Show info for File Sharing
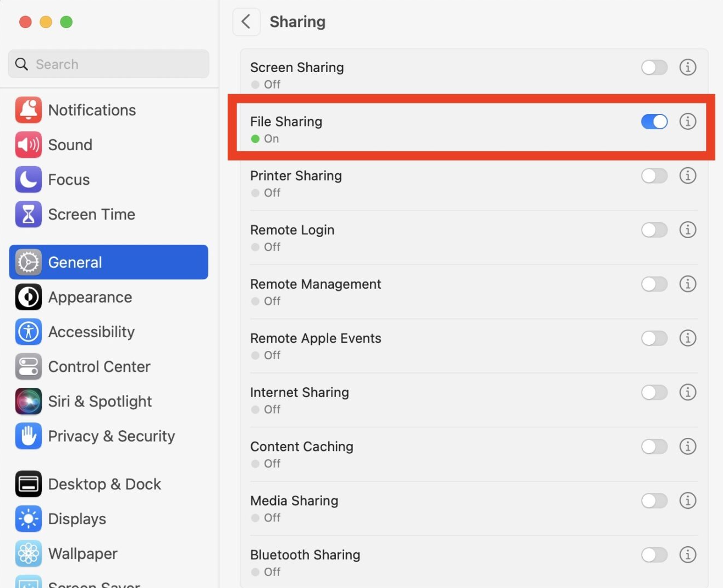The width and height of the screenshot is (723, 588). [687, 122]
